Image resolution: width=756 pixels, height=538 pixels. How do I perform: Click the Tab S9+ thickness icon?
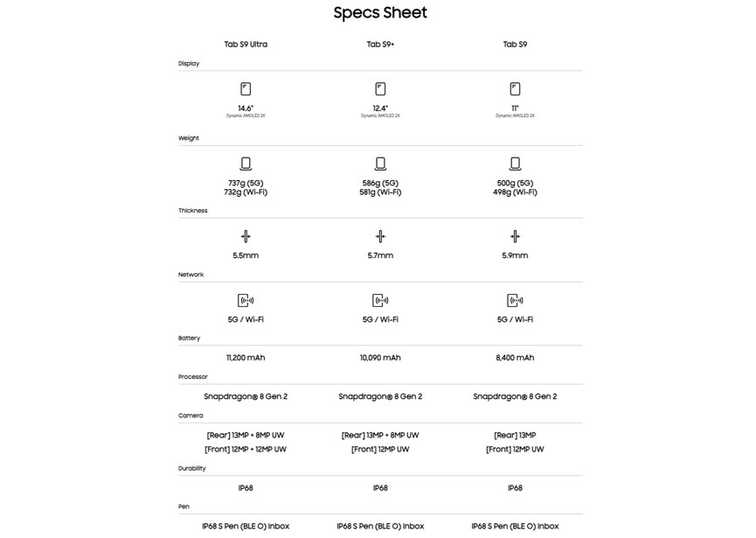click(380, 236)
